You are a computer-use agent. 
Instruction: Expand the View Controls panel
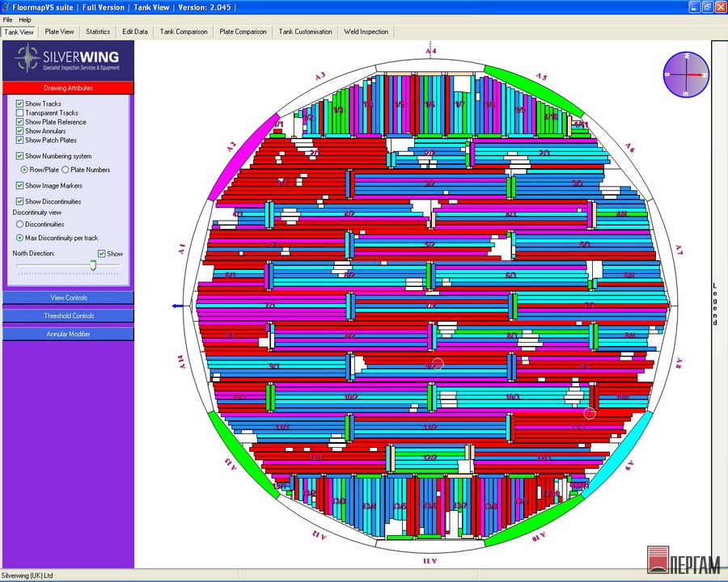pyautogui.click(x=68, y=297)
